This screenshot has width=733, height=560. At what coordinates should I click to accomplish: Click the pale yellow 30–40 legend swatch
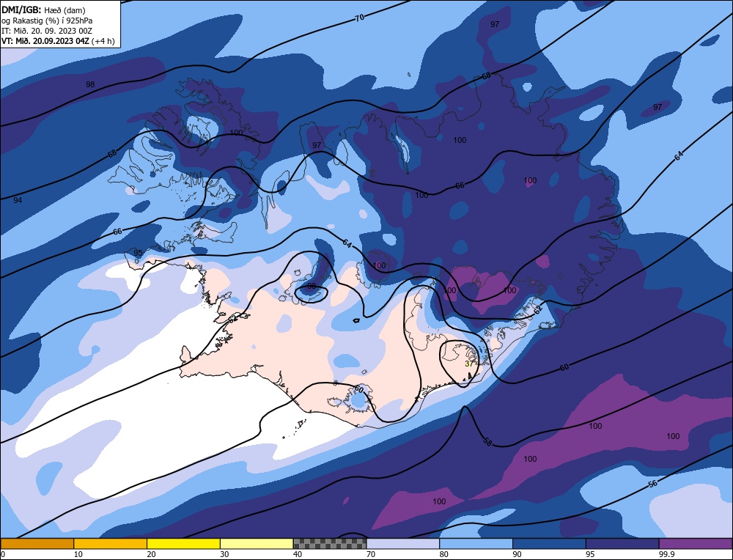pyautogui.click(x=257, y=543)
